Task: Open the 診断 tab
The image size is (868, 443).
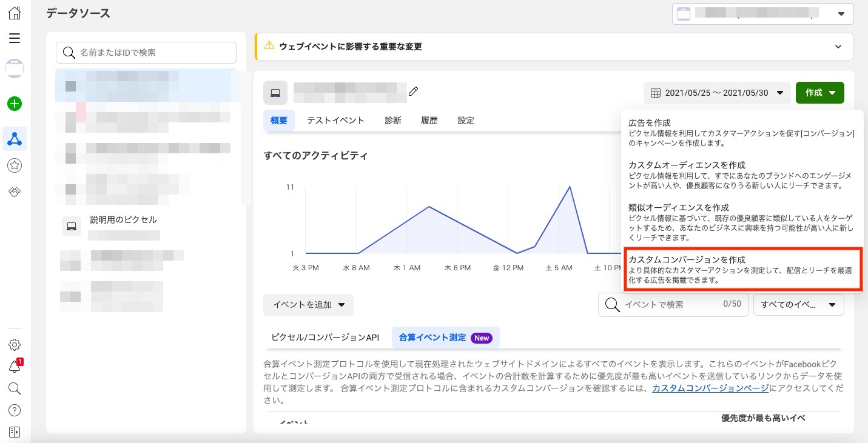Action: [393, 121]
